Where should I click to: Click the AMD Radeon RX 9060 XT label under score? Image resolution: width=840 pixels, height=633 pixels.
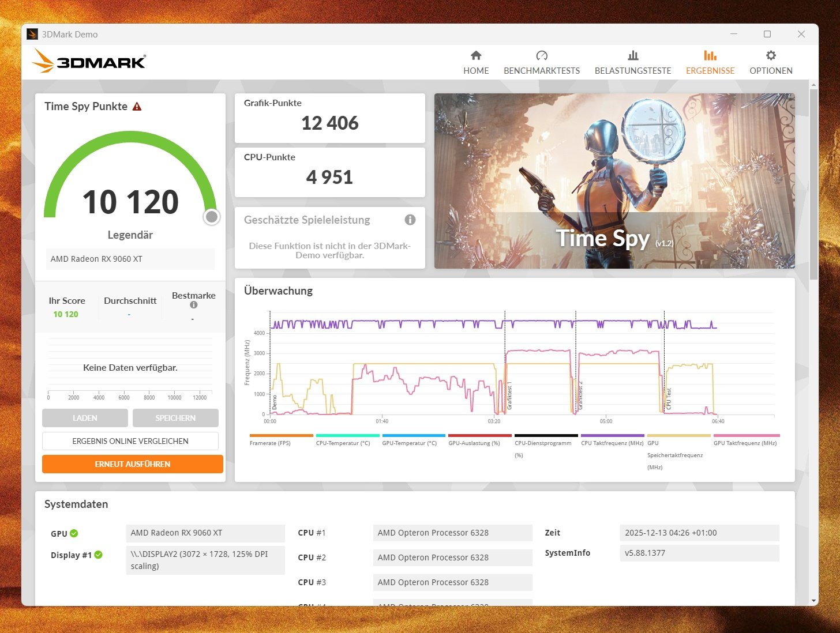[130, 259]
